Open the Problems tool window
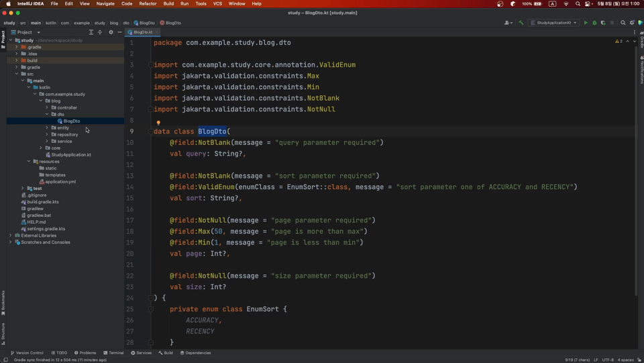 coord(85,353)
